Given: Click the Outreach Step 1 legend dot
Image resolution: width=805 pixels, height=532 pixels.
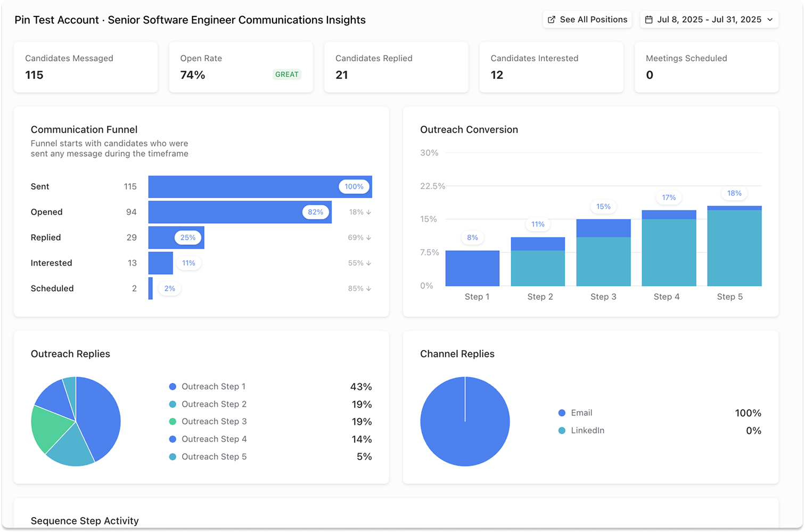Looking at the screenshot, I should click(172, 387).
